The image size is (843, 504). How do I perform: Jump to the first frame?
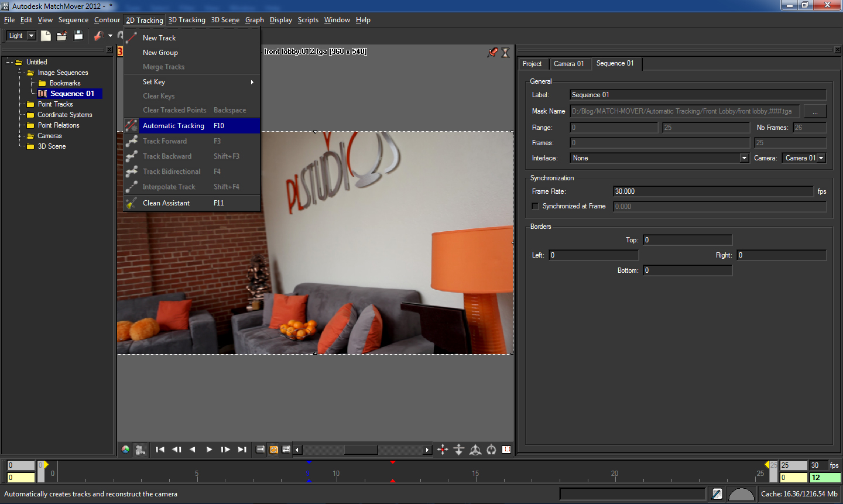160,450
